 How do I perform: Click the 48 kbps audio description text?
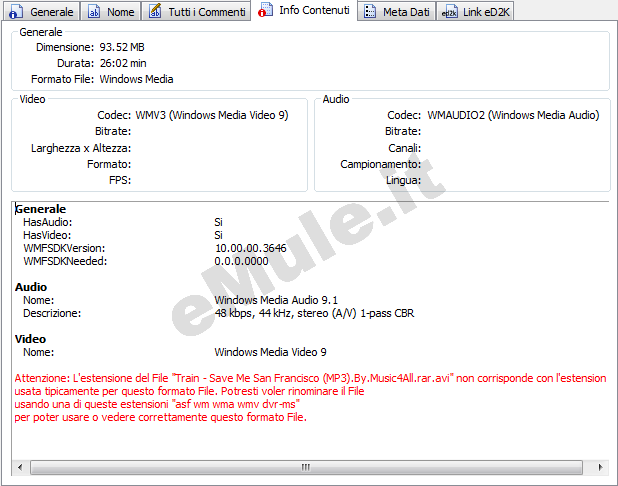(314, 313)
